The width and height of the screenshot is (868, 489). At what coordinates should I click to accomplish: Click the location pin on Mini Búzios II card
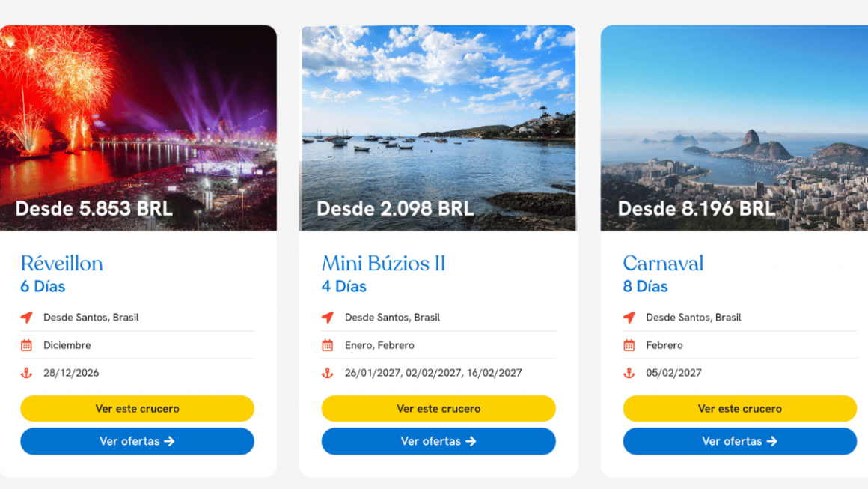click(x=329, y=318)
